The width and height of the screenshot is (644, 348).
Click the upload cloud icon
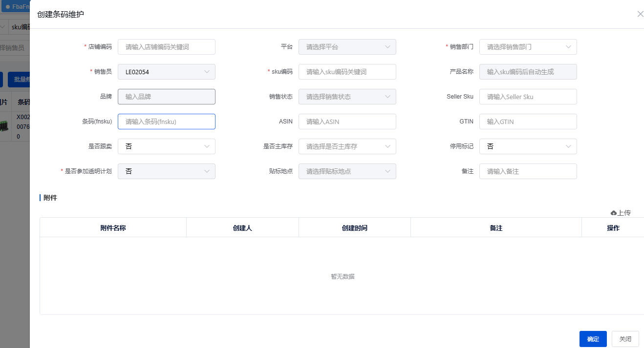click(614, 213)
